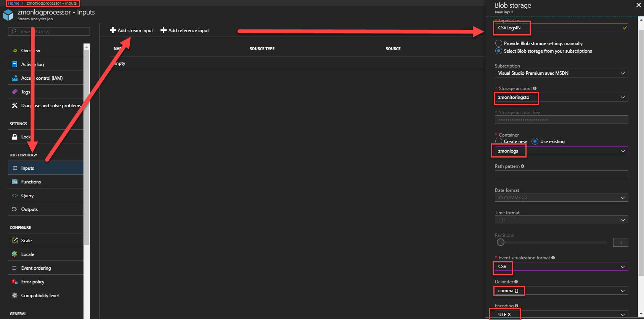Image resolution: width=644 pixels, height=320 pixels.
Task: Click the Stream Analytics job cube icon
Action: 8,15
